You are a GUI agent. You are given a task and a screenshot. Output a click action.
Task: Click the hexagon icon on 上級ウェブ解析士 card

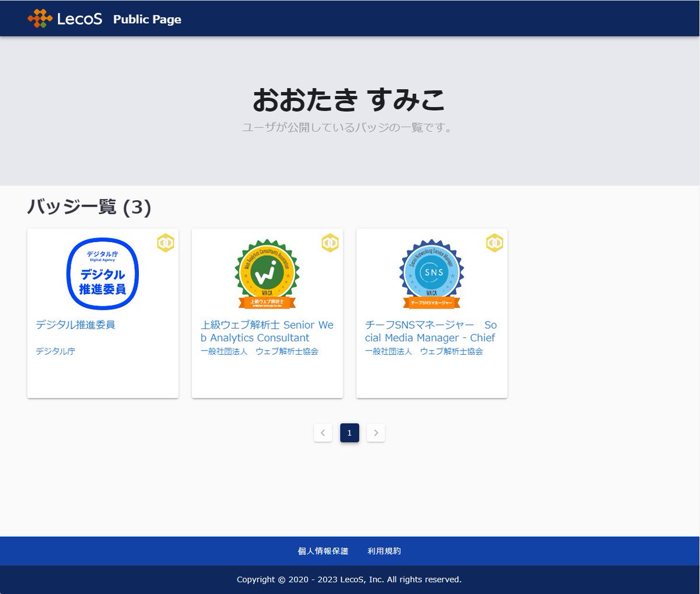coord(330,243)
